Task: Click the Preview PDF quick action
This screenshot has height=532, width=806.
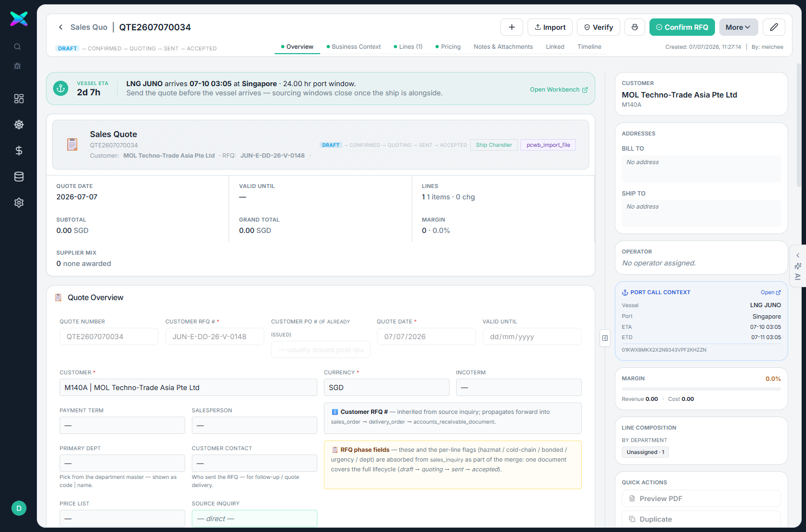Action: (x=701, y=498)
